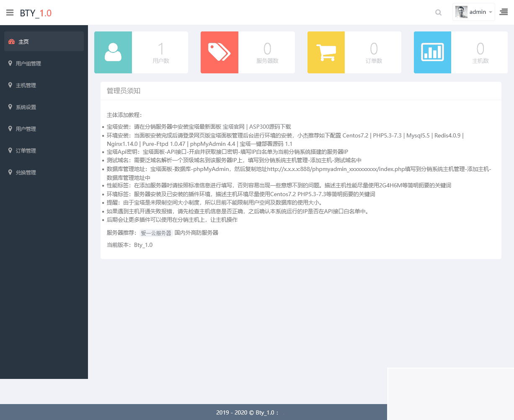Click the admin profile avatar thumbnail
Image resolution: width=514 pixels, height=420 pixels.
click(461, 12)
